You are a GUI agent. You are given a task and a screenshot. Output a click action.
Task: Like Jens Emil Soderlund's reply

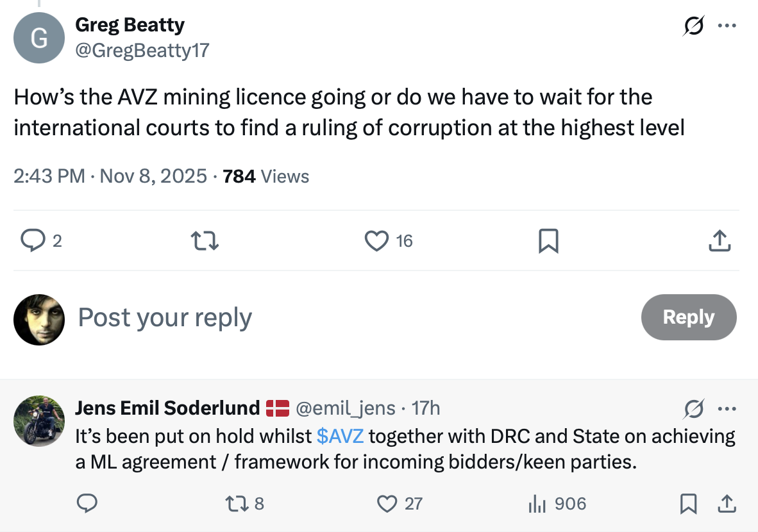coord(387,504)
